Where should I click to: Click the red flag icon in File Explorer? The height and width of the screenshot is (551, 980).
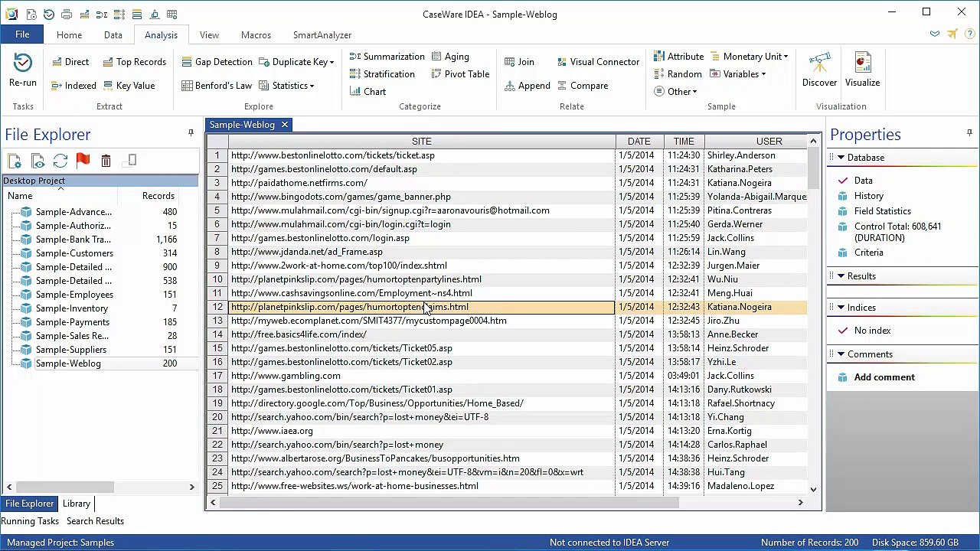tap(83, 161)
